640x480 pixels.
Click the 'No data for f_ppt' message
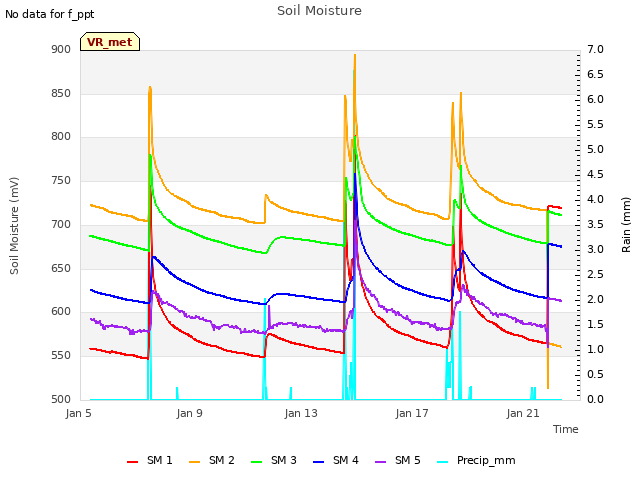49,14
